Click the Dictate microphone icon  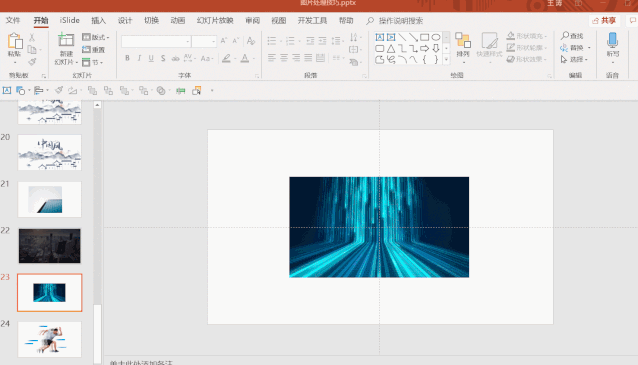coord(612,41)
